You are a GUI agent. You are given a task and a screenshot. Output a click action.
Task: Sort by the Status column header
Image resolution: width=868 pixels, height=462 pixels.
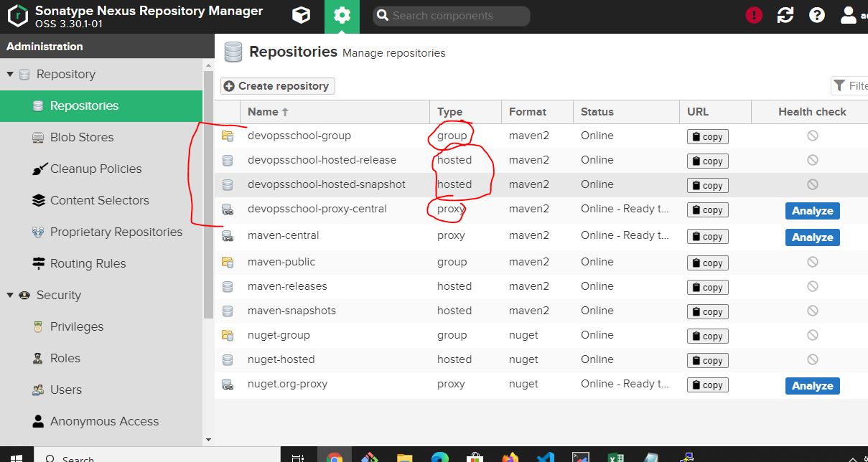[626, 112]
